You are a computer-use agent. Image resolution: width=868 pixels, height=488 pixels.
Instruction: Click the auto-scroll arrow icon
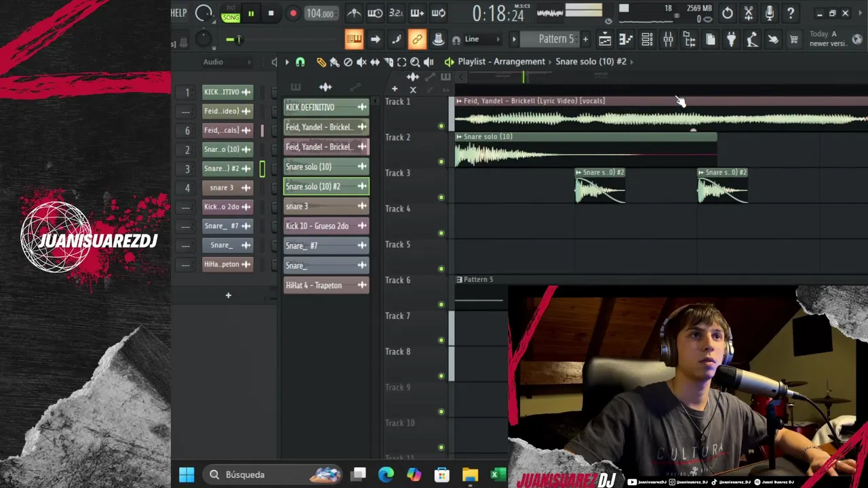click(x=375, y=39)
